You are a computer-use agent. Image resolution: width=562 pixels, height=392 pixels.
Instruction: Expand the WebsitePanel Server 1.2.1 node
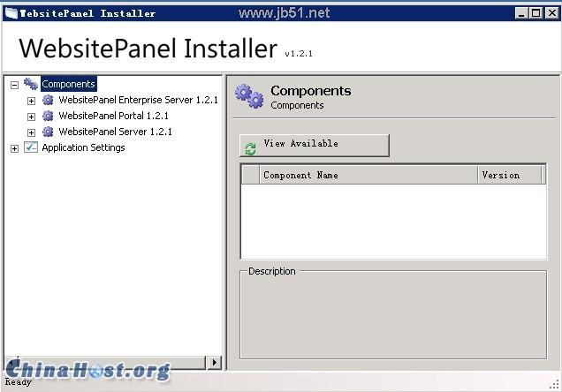(31, 132)
